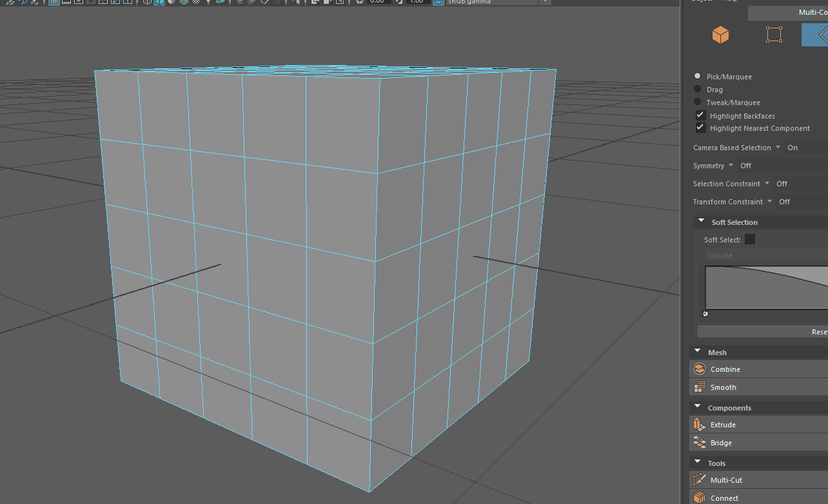
Task: Open the Transform Constraint dropdown arrow
Action: point(769,202)
